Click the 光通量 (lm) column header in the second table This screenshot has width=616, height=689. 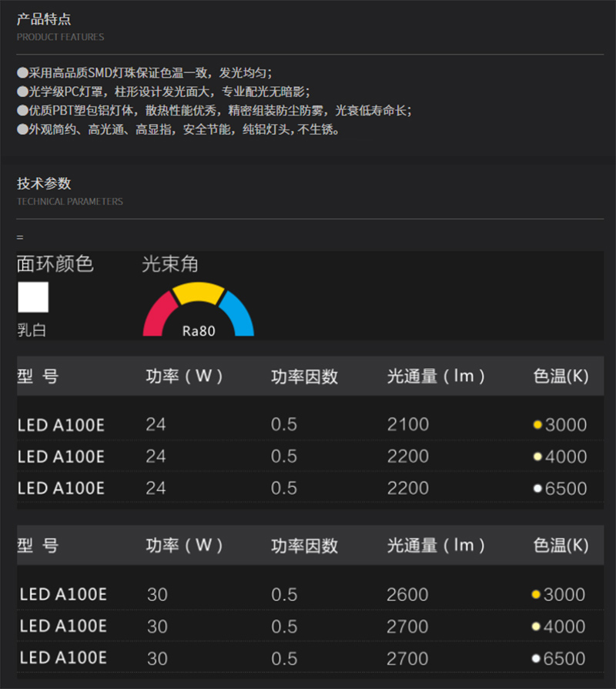(x=435, y=545)
